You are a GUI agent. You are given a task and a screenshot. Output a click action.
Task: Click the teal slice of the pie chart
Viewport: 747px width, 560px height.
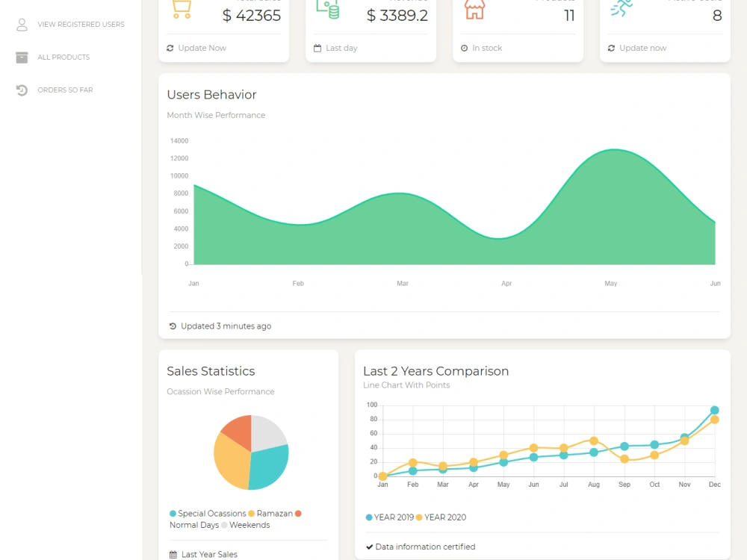[x=268, y=467]
